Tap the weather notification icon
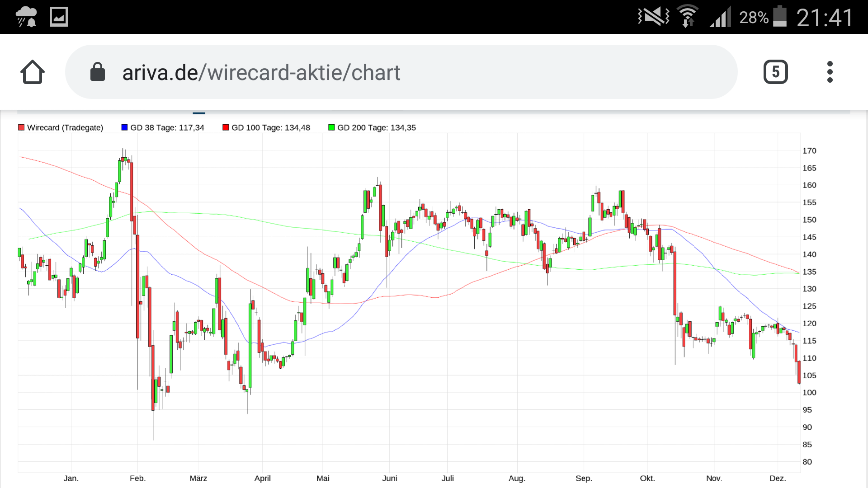This screenshot has height=488, width=868. point(26,17)
